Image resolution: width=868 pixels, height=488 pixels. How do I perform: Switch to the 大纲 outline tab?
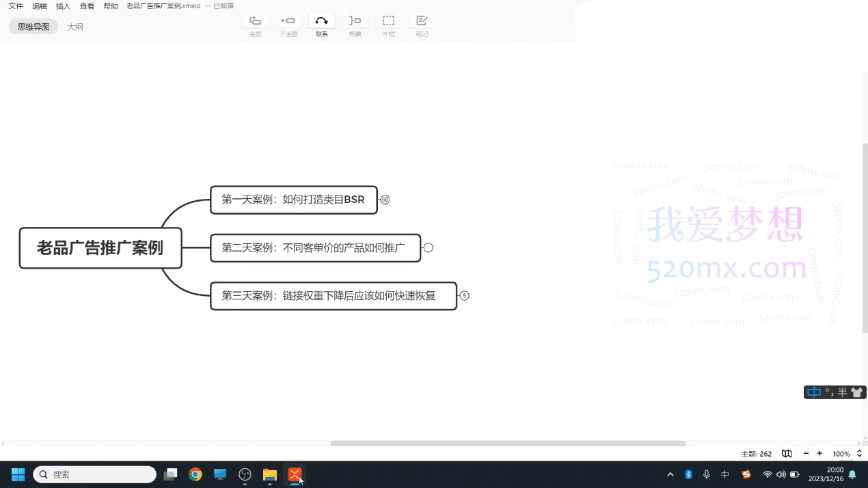pyautogui.click(x=75, y=27)
